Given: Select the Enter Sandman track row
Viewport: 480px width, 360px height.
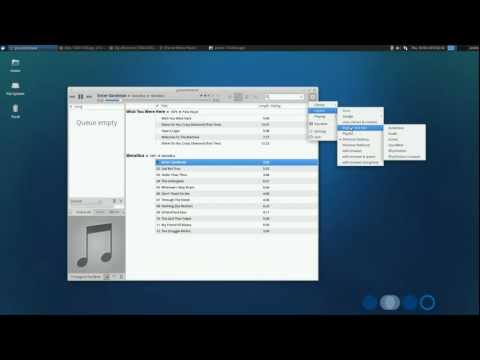Looking at the screenshot, I should (x=237, y=162).
